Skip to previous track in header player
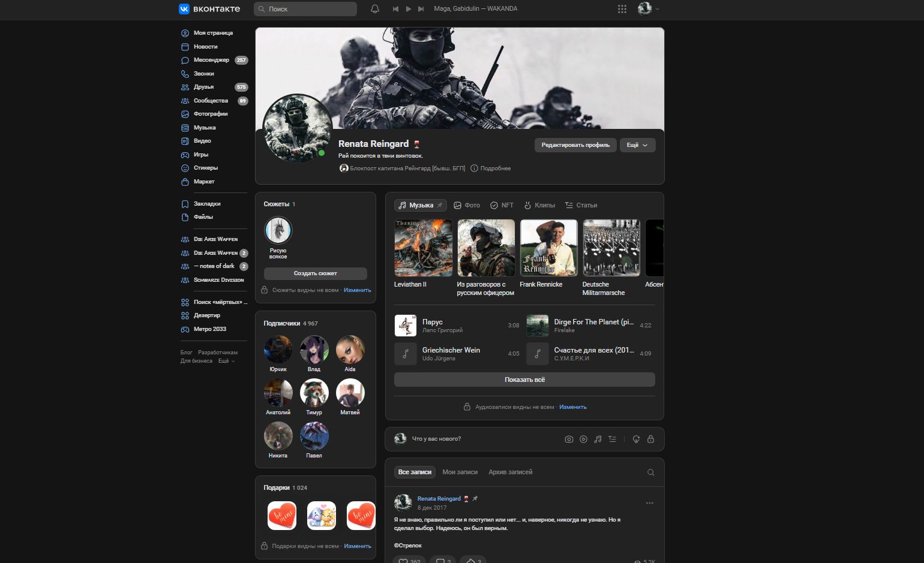924x563 pixels. pyautogui.click(x=395, y=9)
